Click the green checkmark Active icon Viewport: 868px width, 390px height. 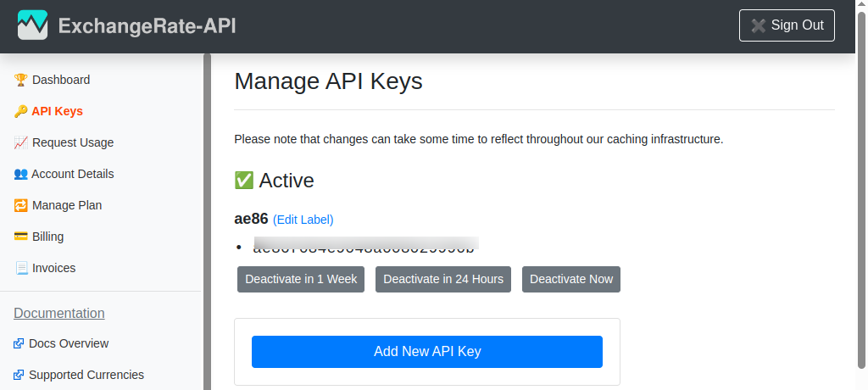[243, 181]
